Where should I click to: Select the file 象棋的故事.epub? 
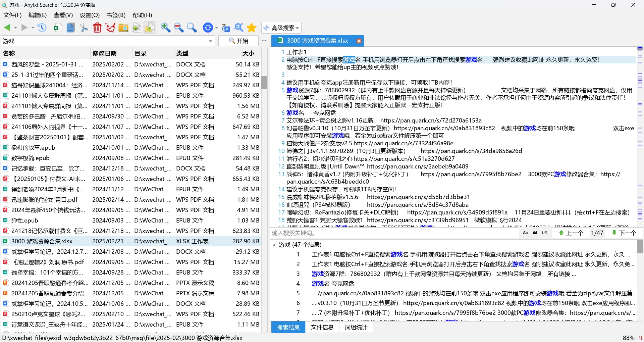point(131,148)
